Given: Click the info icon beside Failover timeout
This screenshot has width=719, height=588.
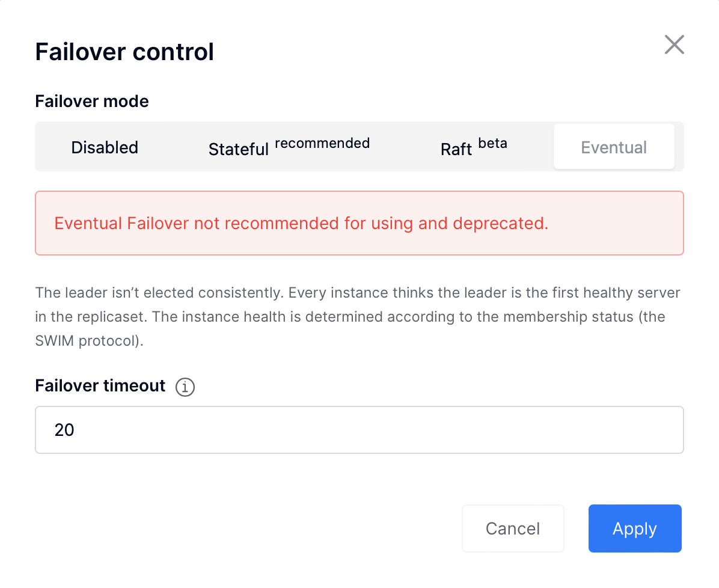Looking at the screenshot, I should (185, 387).
